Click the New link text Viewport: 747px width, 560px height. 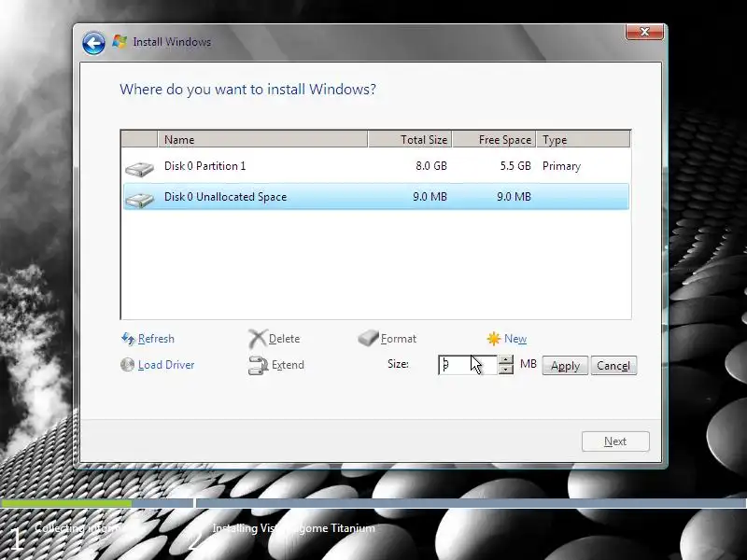tap(515, 339)
